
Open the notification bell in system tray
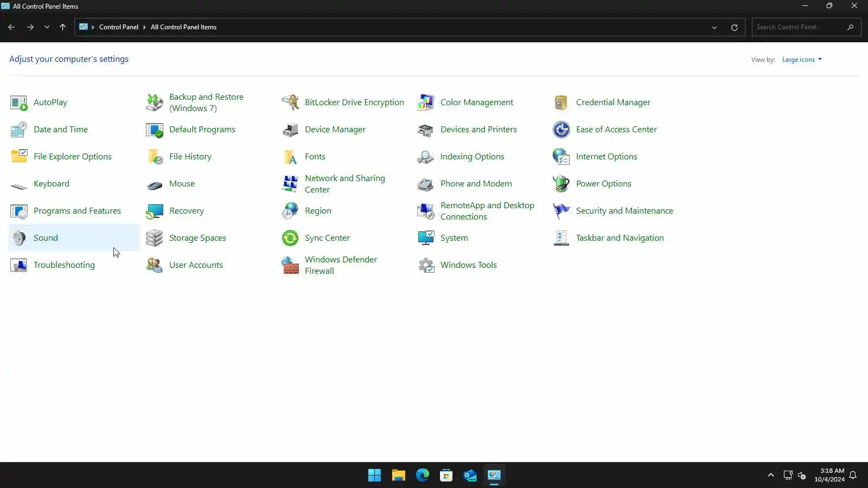coord(853,476)
